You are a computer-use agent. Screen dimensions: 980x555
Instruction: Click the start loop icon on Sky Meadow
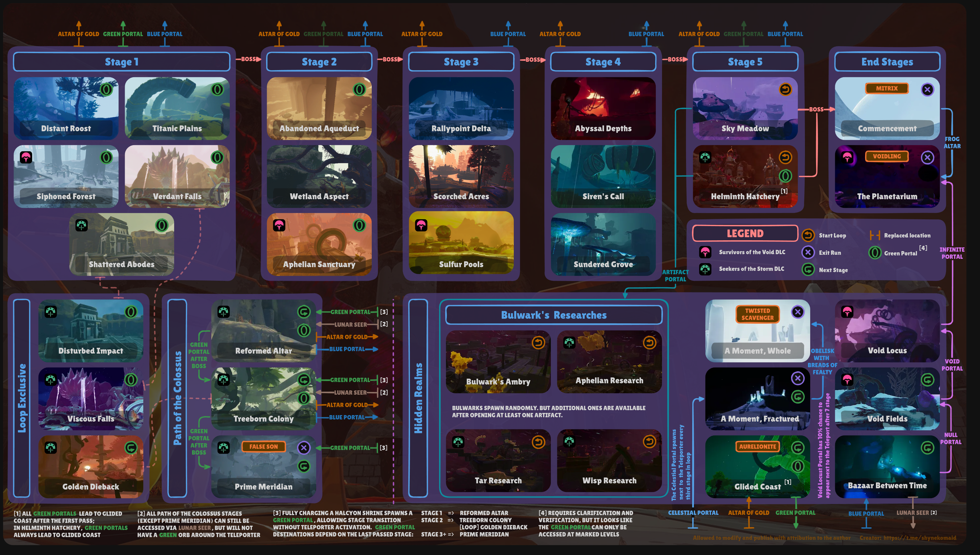point(785,90)
